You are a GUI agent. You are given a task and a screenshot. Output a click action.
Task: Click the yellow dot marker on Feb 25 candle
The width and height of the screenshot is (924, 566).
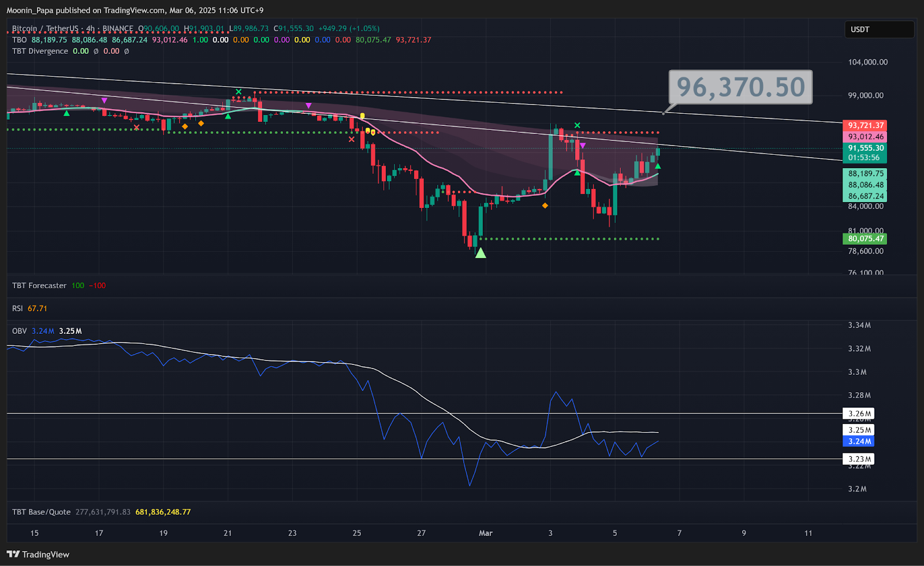362,116
